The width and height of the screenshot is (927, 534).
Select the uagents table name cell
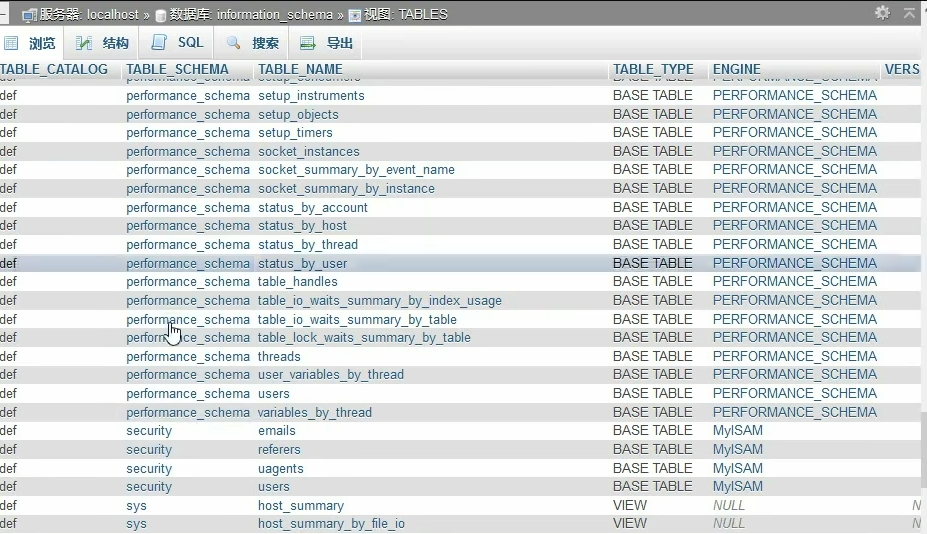point(280,469)
